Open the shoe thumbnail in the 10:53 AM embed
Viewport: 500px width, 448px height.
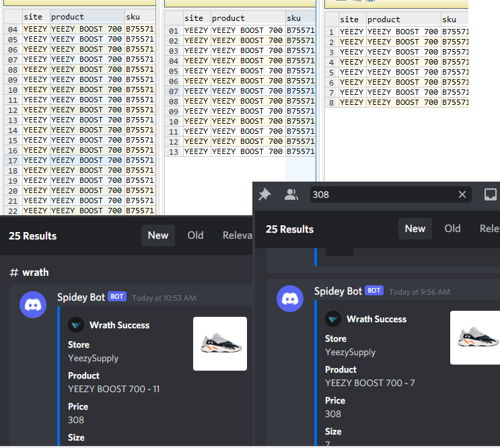pyautogui.click(x=220, y=344)
